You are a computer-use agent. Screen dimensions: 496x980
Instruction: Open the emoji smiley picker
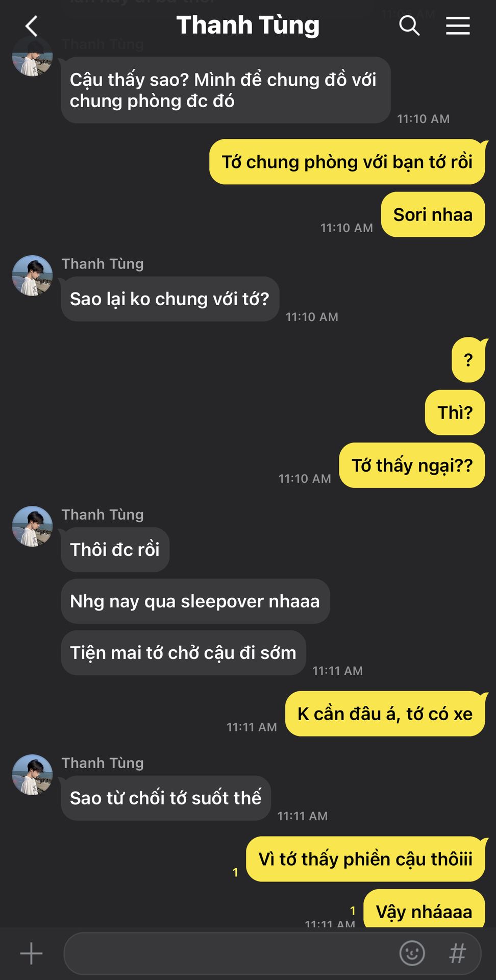point(412,953)
